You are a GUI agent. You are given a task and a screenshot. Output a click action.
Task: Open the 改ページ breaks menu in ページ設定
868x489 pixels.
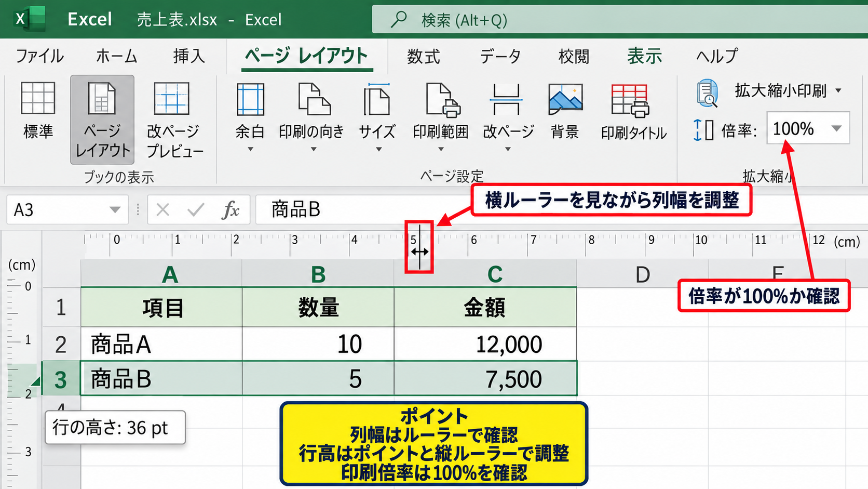tap(508, 117)
